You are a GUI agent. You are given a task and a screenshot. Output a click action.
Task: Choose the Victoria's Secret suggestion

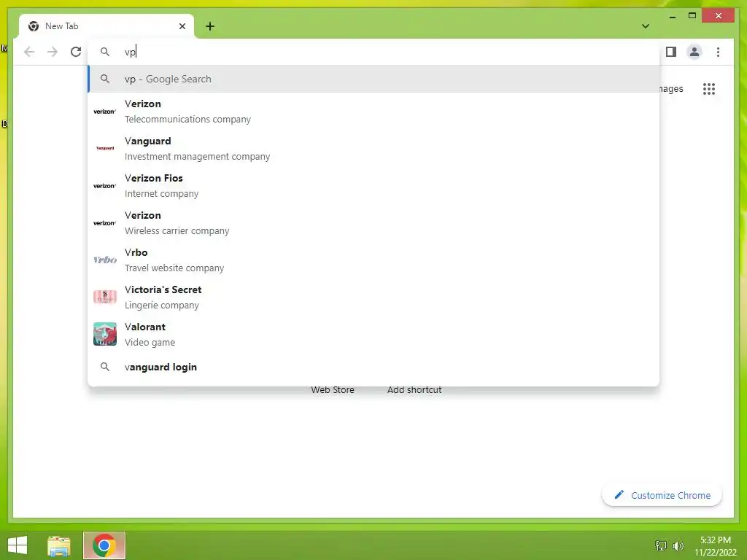[374, 297]
